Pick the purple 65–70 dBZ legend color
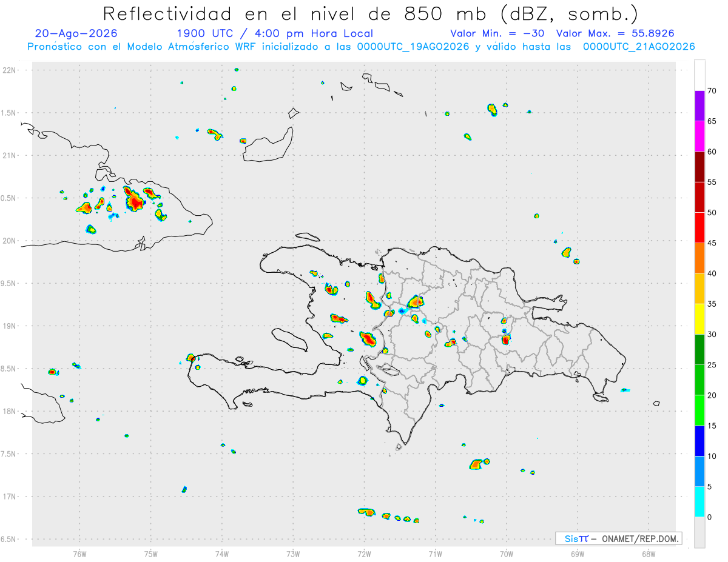728x562 pixels. [x=699, y=106]
